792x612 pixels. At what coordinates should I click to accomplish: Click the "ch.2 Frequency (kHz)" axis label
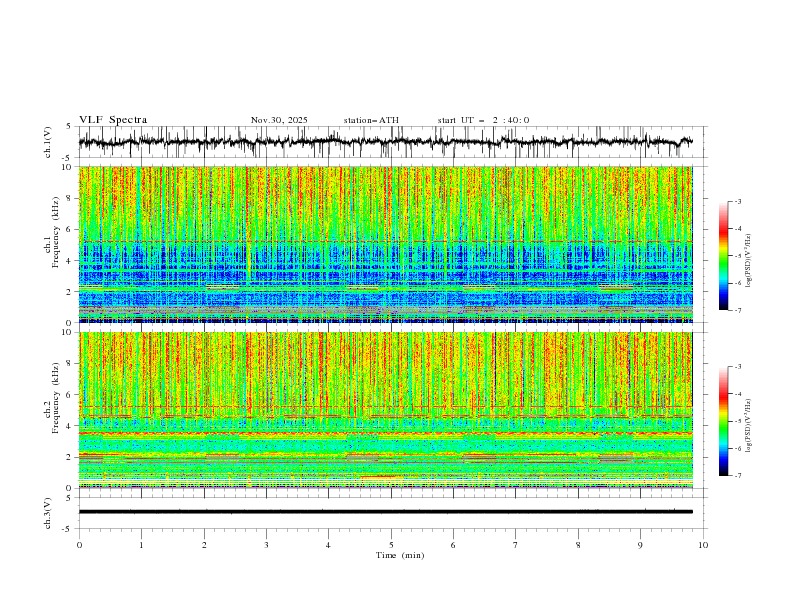pyautogui.click(x=52, y=398)
